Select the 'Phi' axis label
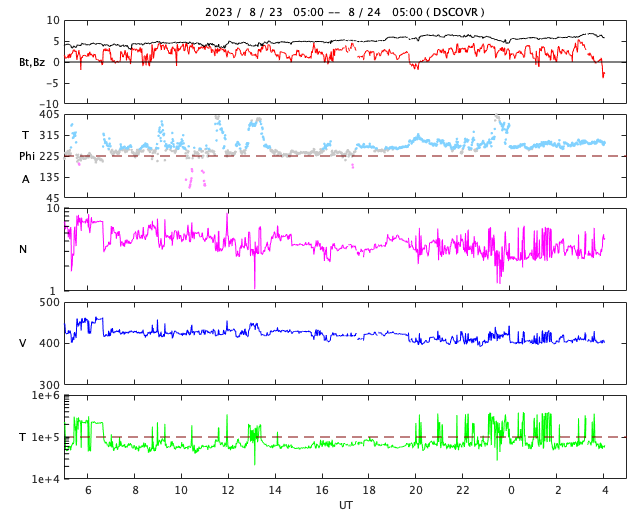 pos(27,156)
